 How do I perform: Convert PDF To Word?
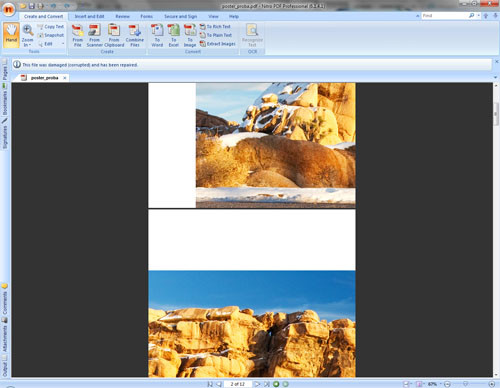click(157, 35)
